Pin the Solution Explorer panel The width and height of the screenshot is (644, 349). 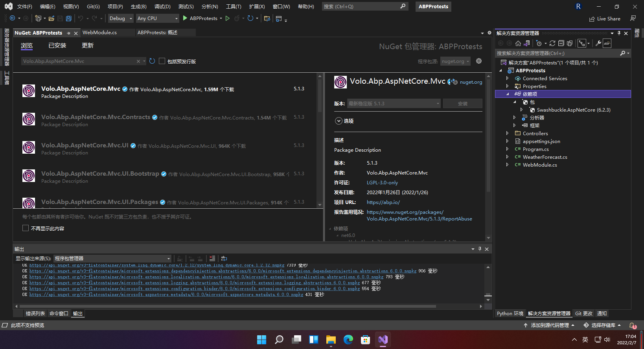pyautogui.click(x=619, y=33)
